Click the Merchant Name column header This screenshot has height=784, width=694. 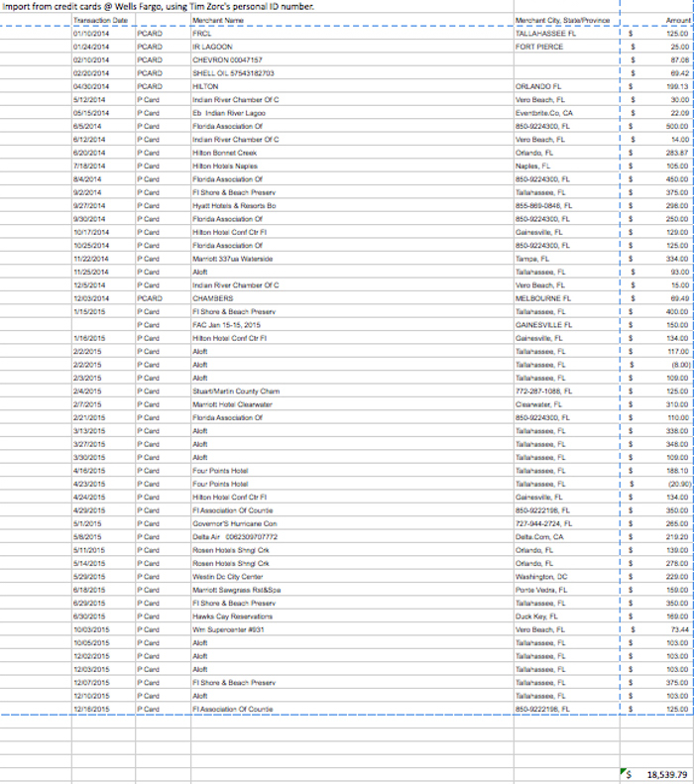[217, 20]
